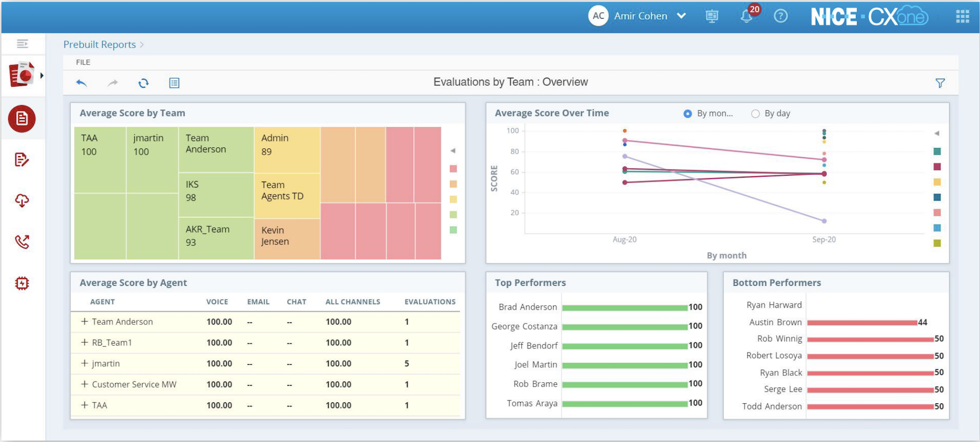Image resolution: width=980 pixels, height=442 pixels.
Task: Open the help question mark icon
Action: 781,16
